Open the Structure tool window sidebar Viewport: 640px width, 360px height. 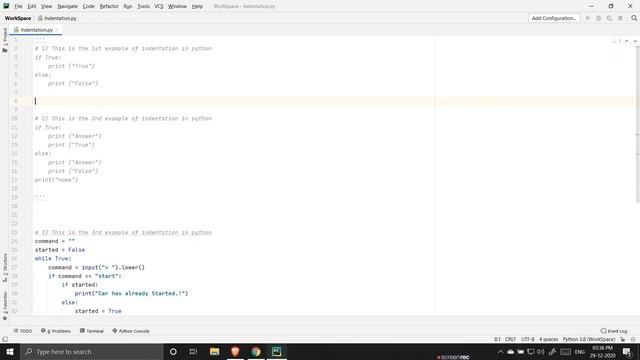pos(5,268)
